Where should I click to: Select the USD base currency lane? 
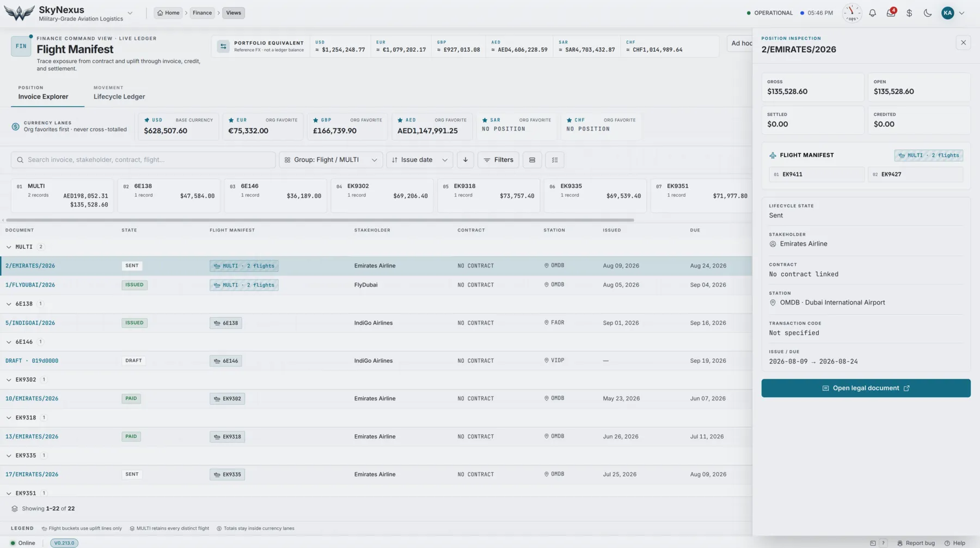(x=178, y=126)
